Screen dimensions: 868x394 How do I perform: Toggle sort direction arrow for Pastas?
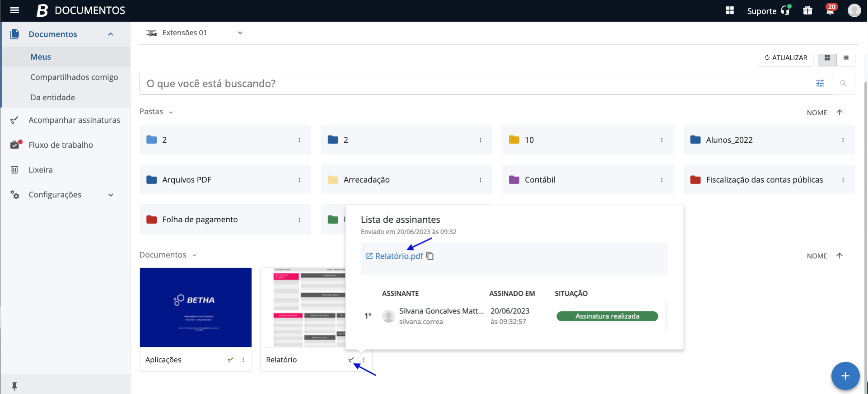point(840,113)
